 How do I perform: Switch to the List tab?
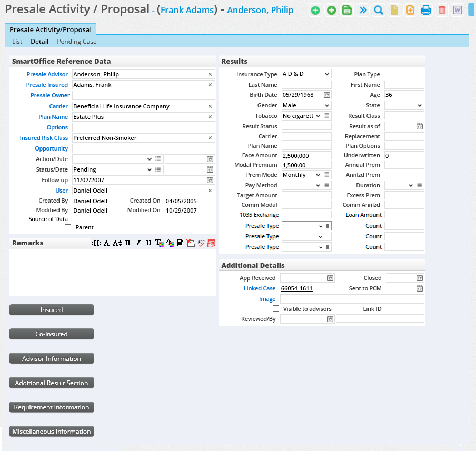(x=17, y=41)
